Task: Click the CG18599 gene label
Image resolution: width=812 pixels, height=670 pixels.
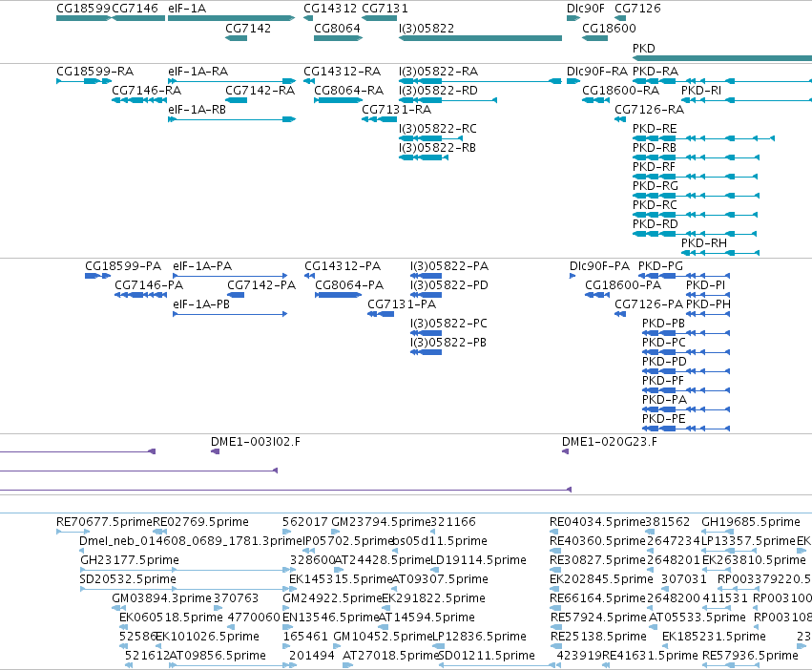Action: tap(83, 9)
